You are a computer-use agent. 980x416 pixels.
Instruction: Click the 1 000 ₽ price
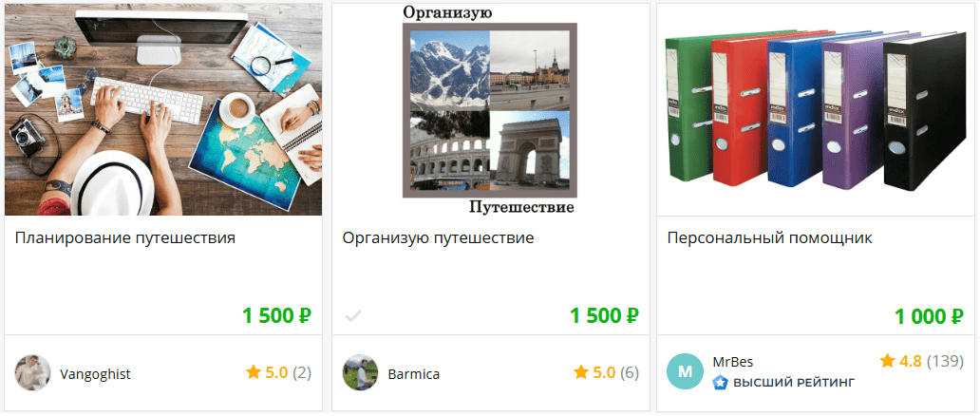click(929, 316)
